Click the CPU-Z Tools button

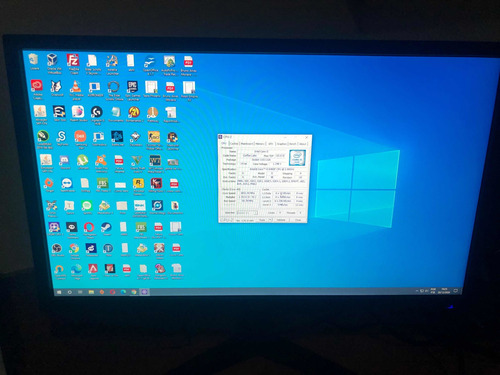coord(263,220)
